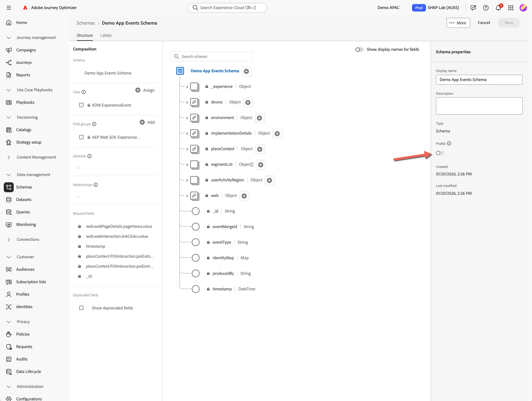532x401 pixels.
Task: Add field to placeContext object
Action: point(260,149)
